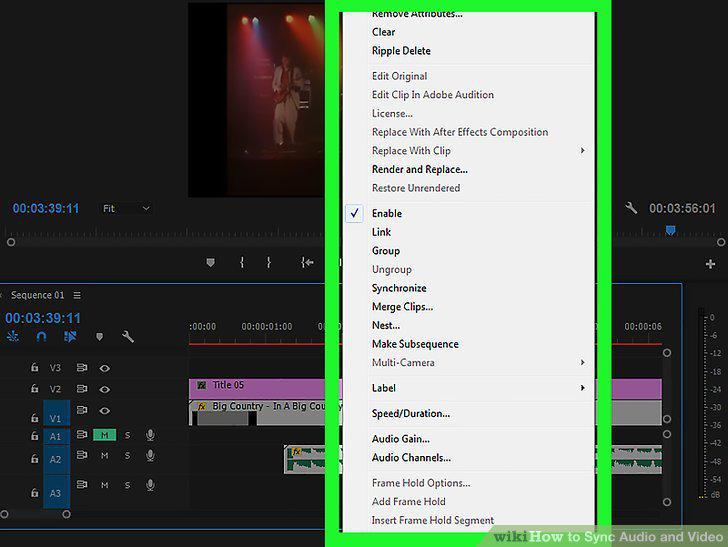This screenshot has width=728, height=547.
Task: Solo track A1 with its S button
Action: 127,435
